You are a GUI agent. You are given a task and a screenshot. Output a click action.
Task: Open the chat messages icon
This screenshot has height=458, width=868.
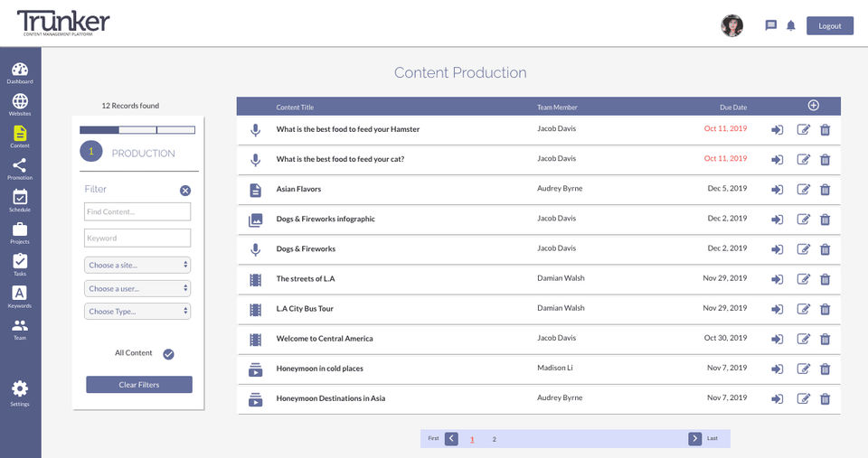click(770, 25)
